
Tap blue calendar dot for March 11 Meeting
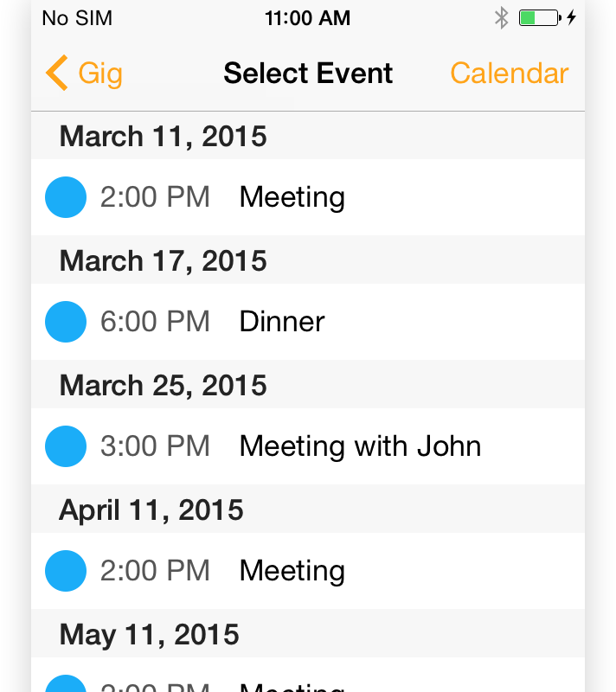(x=66, y=197)
